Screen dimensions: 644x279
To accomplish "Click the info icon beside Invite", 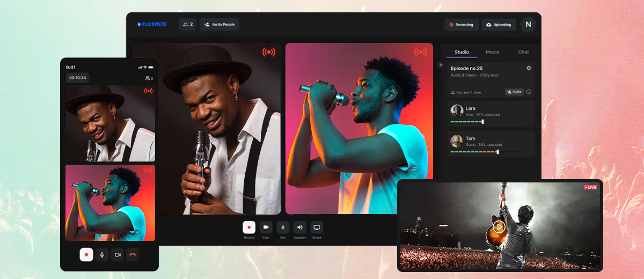I will (529, 92).
